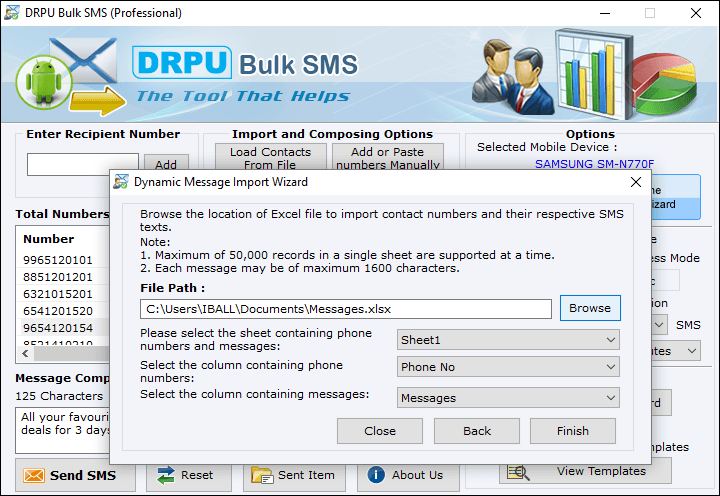Screen dimensions: 720x496
Task: Open the Sheet1 sheet dropdown
Action: point(508,340)
